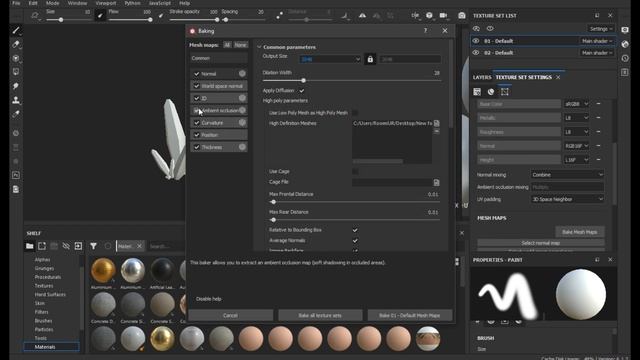Browse High Definition Meshes file icon

click(436, 123)
